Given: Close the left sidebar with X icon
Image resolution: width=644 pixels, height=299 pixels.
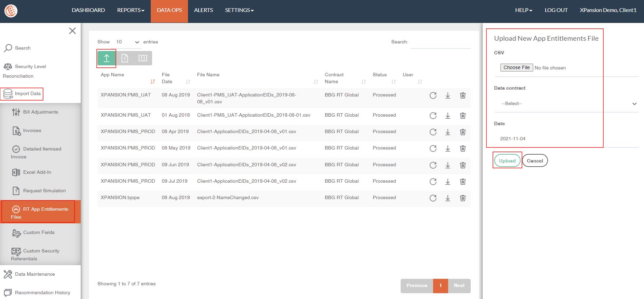Looking at the screenshot, I should pyautogui.click(x=72, y=31).
